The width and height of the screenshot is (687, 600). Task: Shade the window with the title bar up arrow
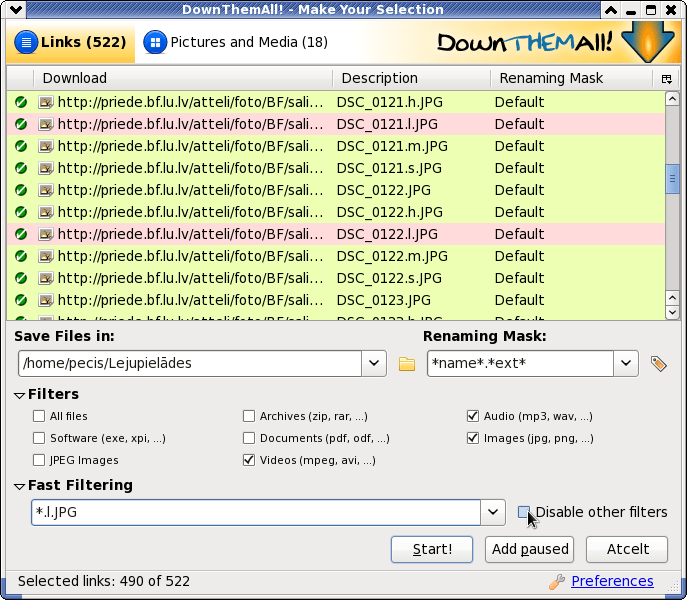pyautogui.click(x=611, y=10)
